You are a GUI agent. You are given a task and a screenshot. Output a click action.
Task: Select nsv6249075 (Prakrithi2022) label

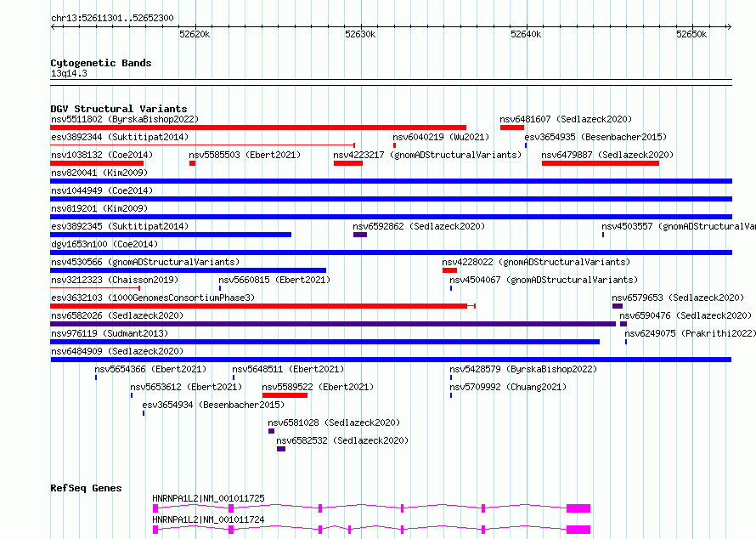coord(691,333)
